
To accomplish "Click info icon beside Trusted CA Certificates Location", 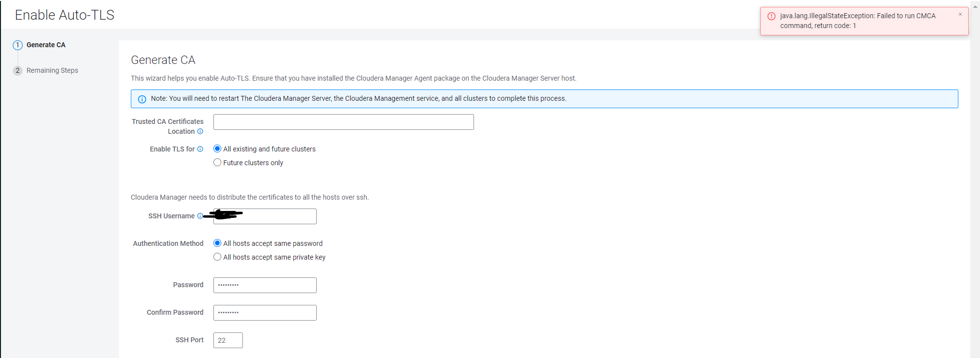I will pos(200,131).
